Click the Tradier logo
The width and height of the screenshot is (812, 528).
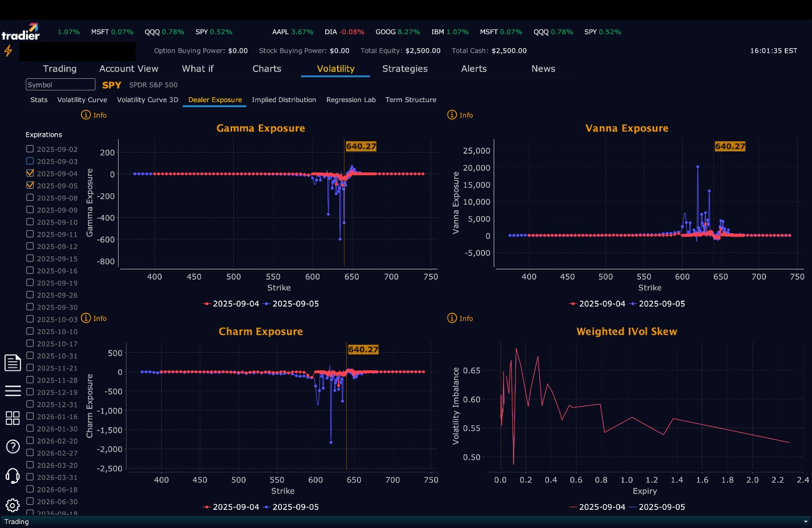pyautogui.click(x=20, y=32)
